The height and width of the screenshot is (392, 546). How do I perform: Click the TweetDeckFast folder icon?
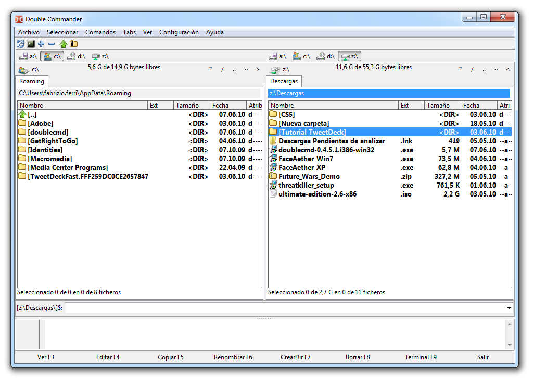(x=22, y=176)
